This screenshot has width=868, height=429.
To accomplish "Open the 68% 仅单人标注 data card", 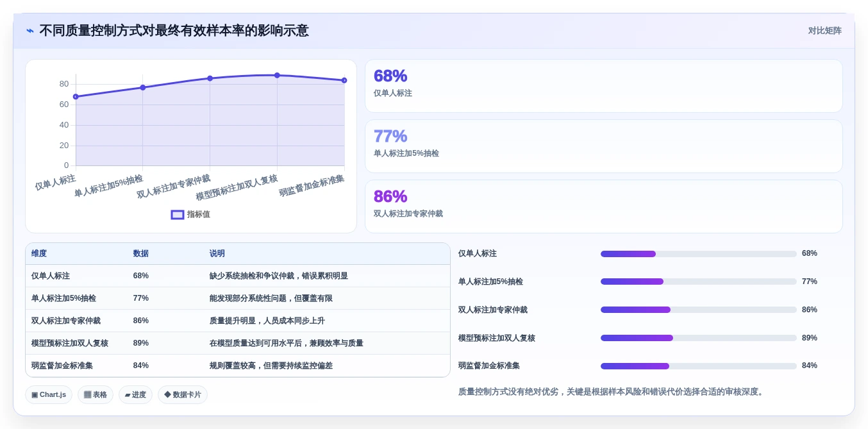I will [603, 86].
